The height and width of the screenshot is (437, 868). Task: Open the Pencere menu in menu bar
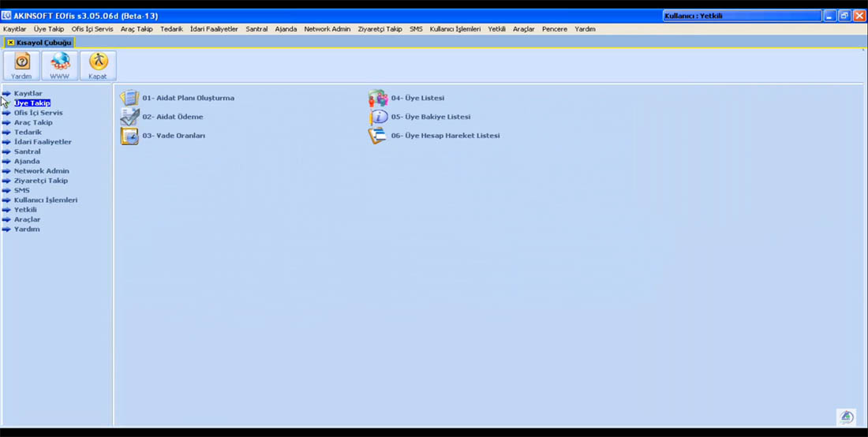tap(555, 29)
